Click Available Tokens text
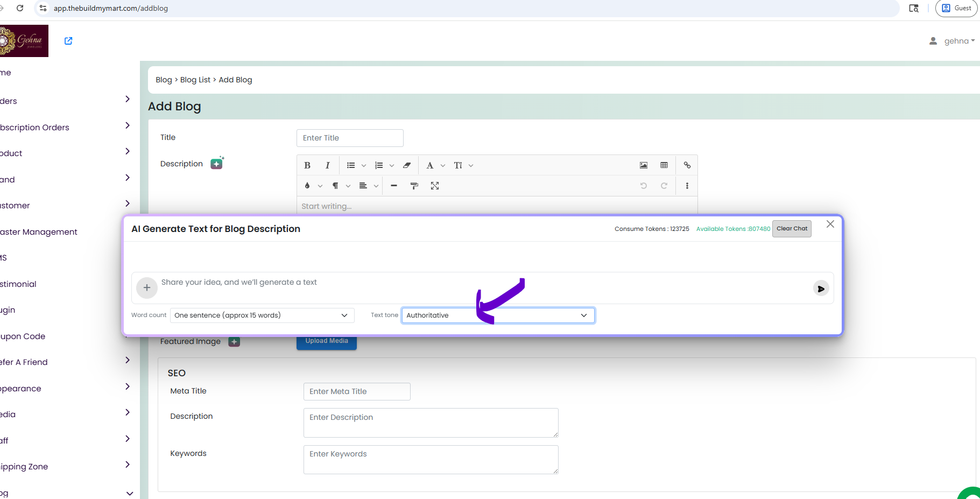This screenshot has width=980, height=499. (733, 229)
